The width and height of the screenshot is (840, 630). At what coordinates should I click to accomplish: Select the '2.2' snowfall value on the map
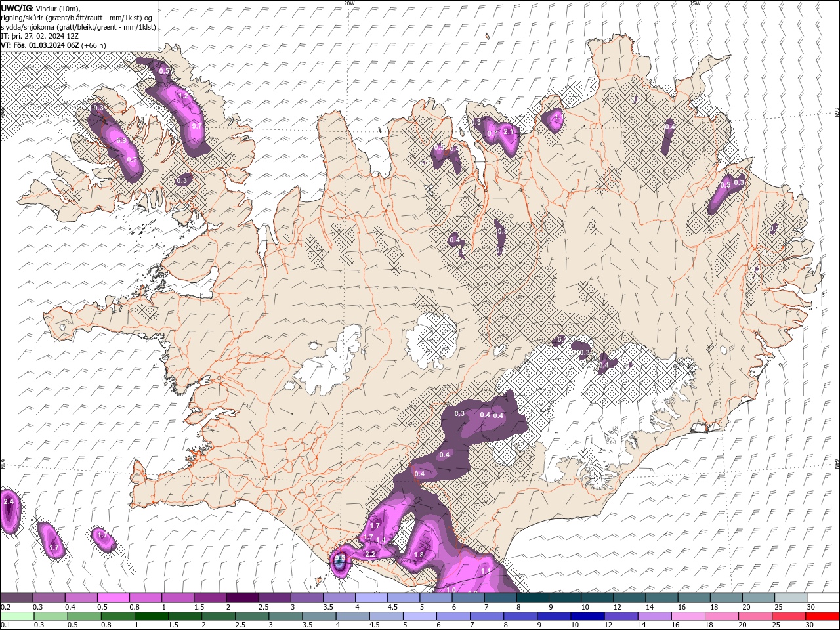[x=369, y=554]
